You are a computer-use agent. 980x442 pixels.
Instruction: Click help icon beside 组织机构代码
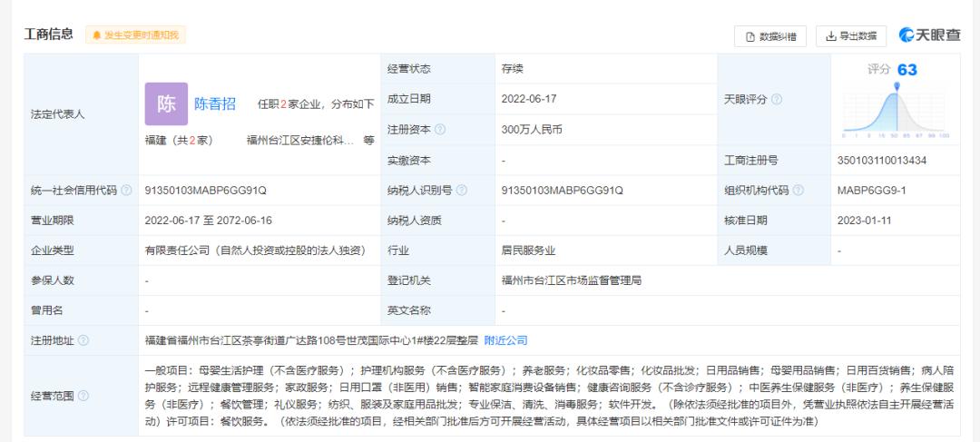pos(798,191)
